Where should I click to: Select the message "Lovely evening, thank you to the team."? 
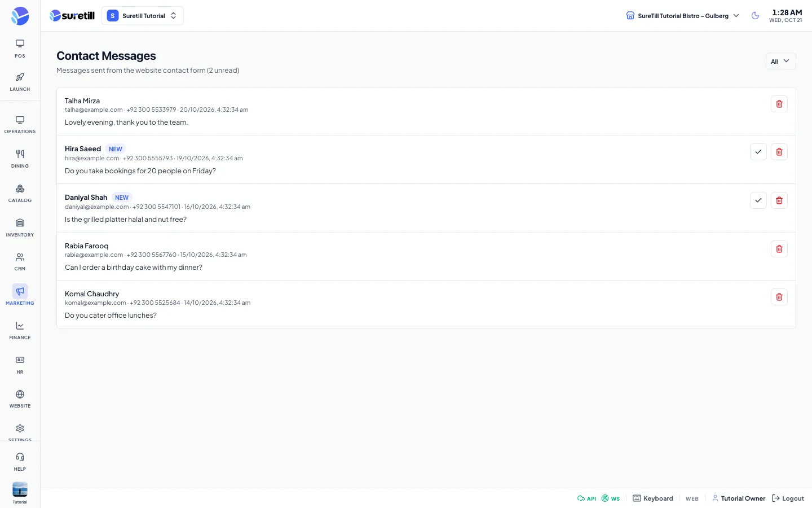coord(126,122)
